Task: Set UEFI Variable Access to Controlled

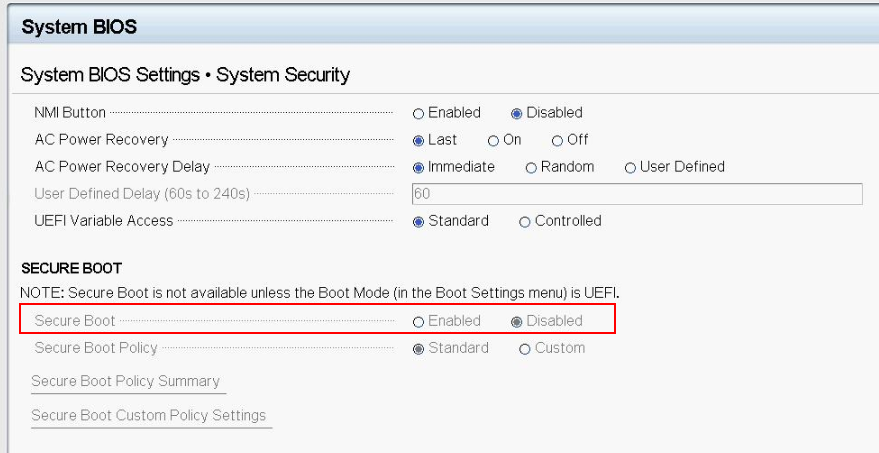Action: [525, 221]
